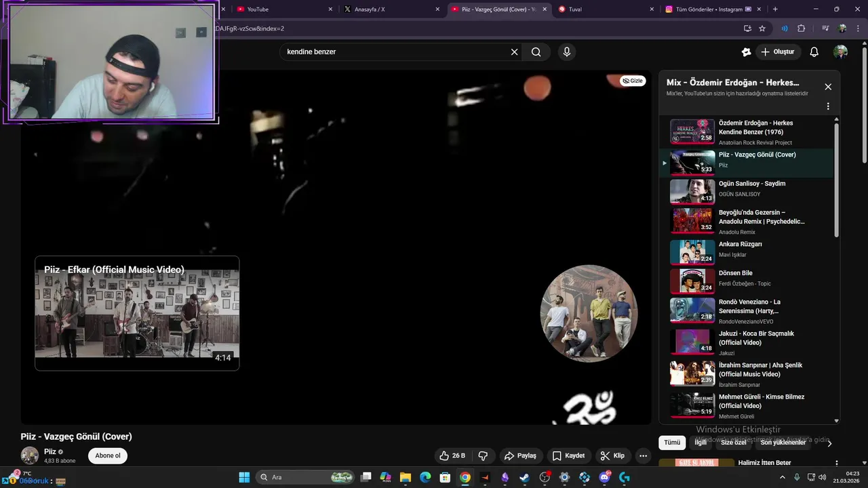Subscribe with Abone ol button
The height and width of the screenshot is (488, 868).
click(x=108, y=455)
